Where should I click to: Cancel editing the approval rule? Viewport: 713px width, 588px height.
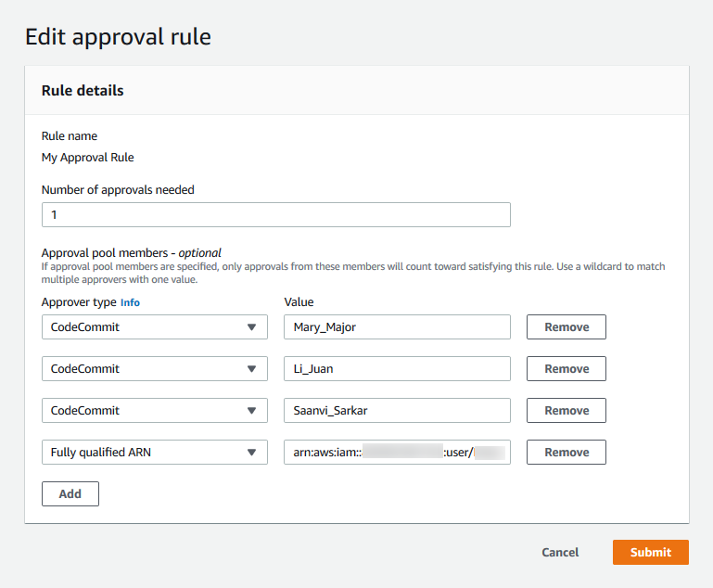[560, 553]
